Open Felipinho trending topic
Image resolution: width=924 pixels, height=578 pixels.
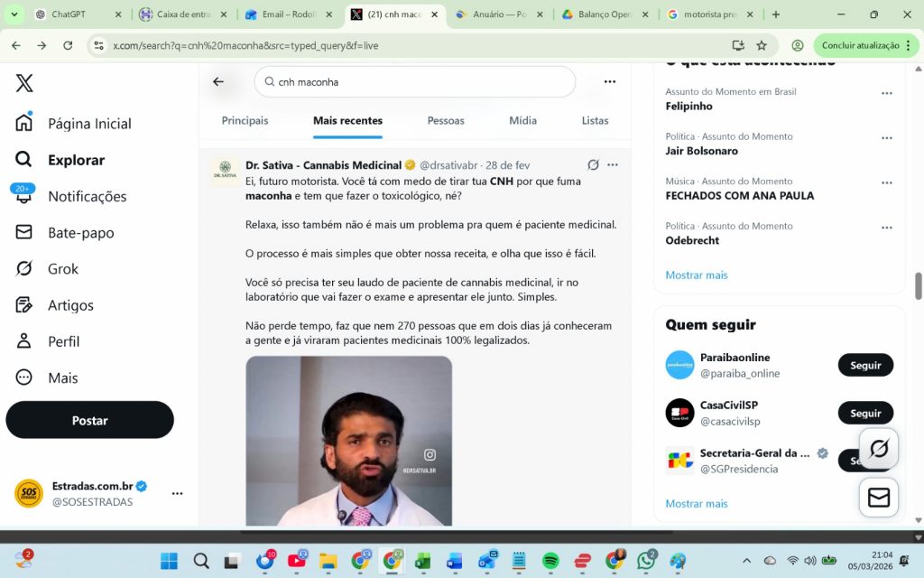(688, 107)
